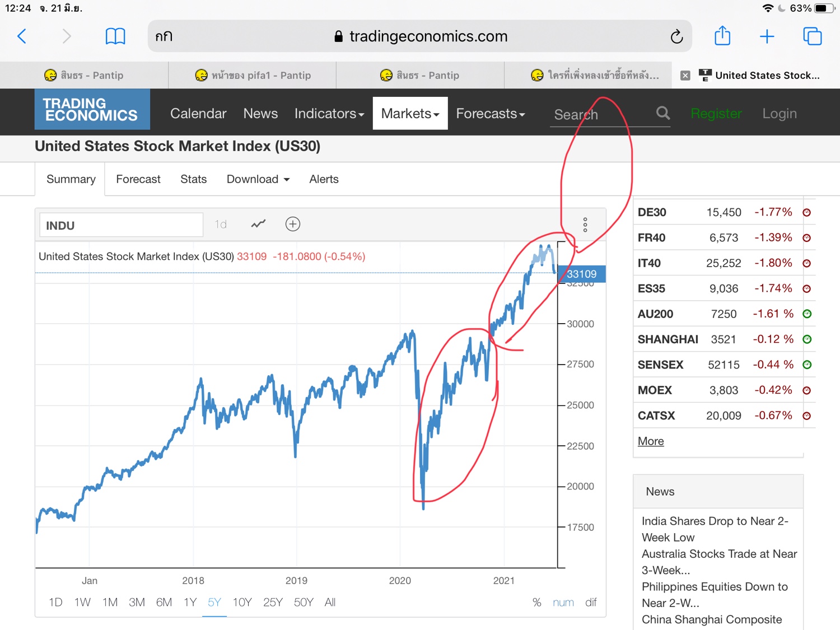Expand the Forecasts dropdown menu
The width and height of the screenshot is (840, 630).
[x=491, y=114]
